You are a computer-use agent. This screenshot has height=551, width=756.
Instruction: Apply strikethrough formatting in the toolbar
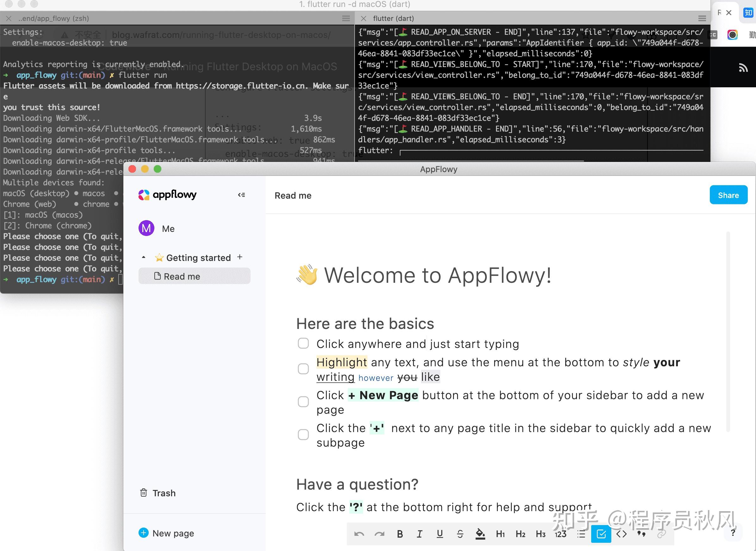(460, 534)
